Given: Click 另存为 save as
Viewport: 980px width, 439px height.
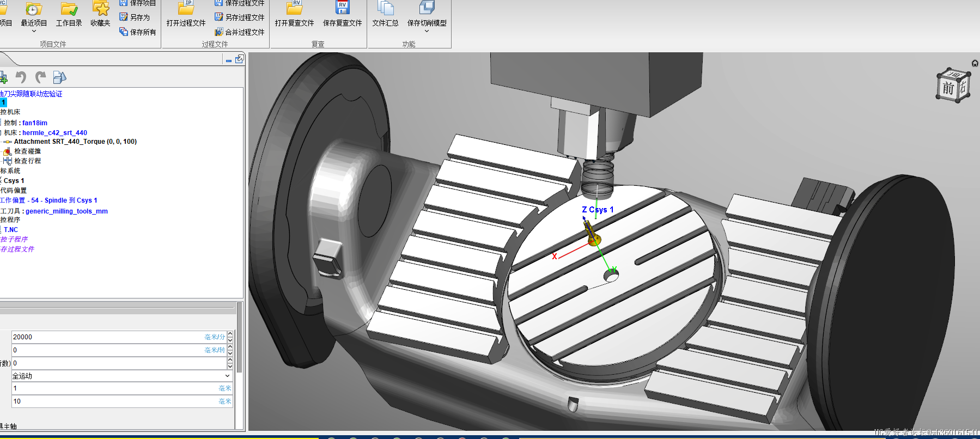Looking at the screenshot, I should pyautogui.click(x=135, y=17).
